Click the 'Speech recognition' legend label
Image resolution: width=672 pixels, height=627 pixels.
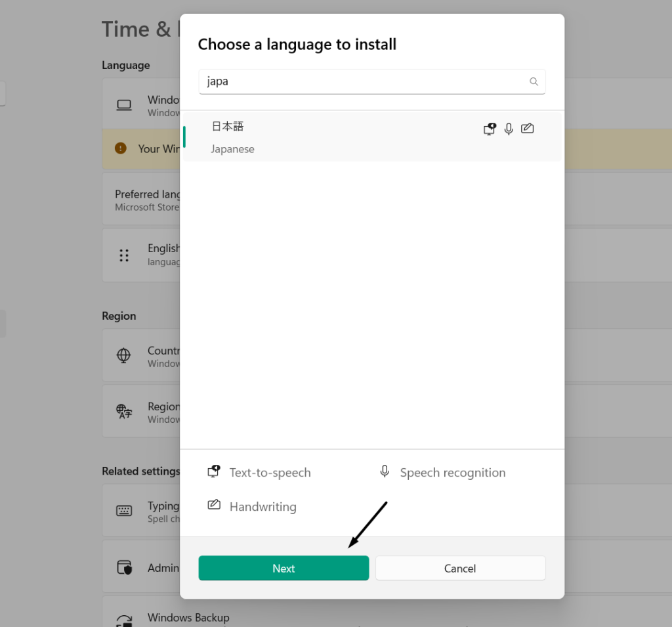[453, 473]
